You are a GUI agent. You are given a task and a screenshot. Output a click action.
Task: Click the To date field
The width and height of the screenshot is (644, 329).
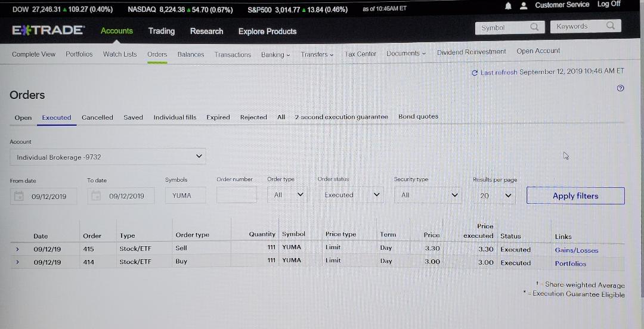120,196
